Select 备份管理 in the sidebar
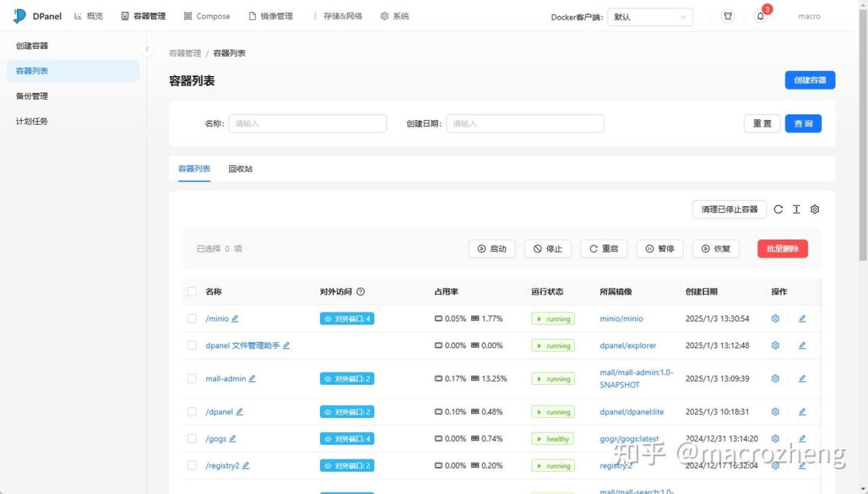Image resolution: width=868 pixels, height=494 pixels. point(73,96)
